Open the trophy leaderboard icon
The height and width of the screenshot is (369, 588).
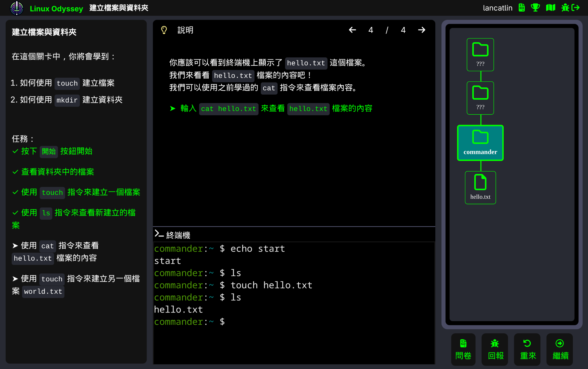[x=535, y=8]
